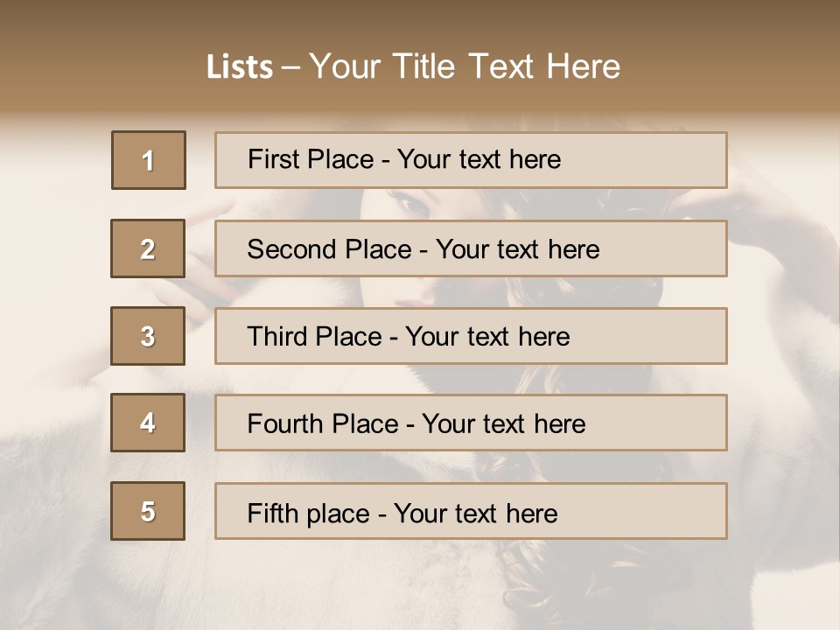The image size is (840, 630).
Task: Select the number 4 box
Action: point(148,423)
